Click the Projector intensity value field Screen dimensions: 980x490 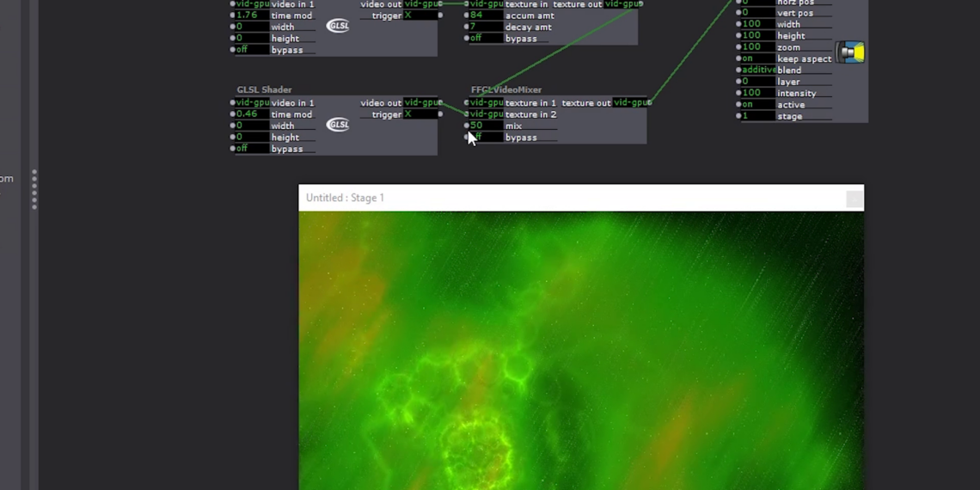point(757,93)
